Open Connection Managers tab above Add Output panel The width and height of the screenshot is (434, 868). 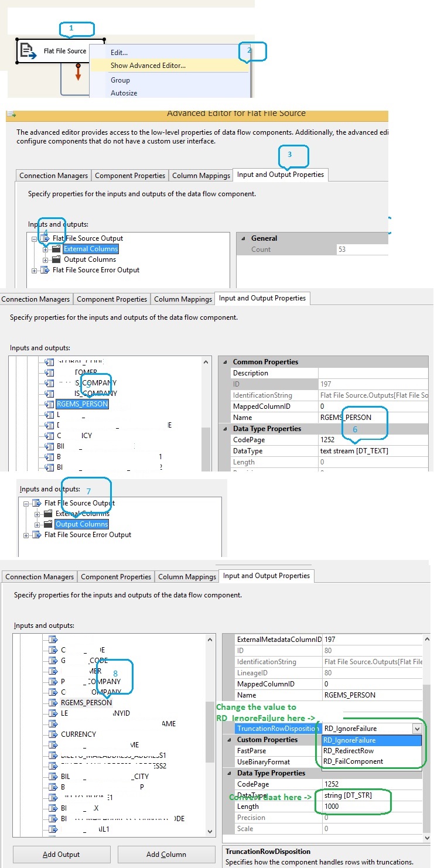tap(40, 577)
